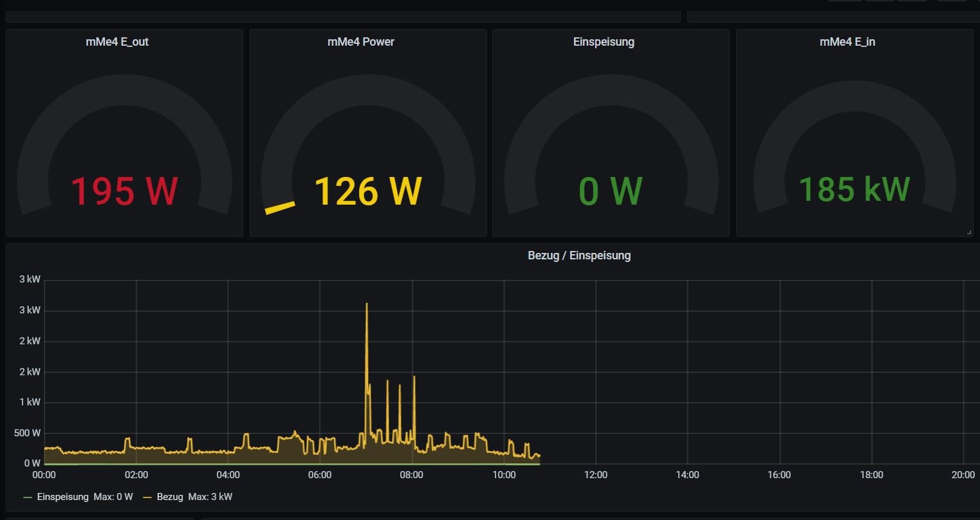Open the mMe4 E_in panel title menu
The height and width of the screenshot is (520, 980).
click(x=847, y=42)
